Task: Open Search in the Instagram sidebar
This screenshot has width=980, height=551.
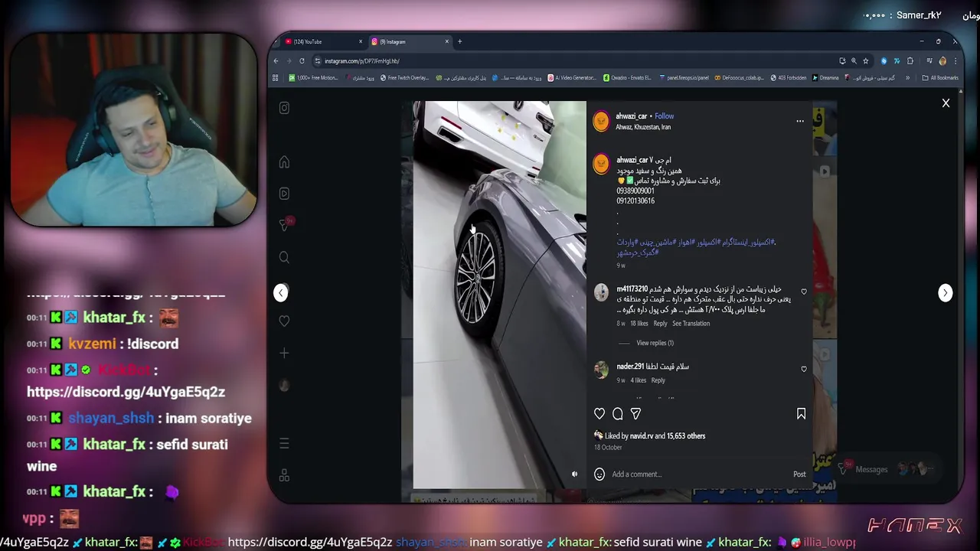Action: point(284,257)
